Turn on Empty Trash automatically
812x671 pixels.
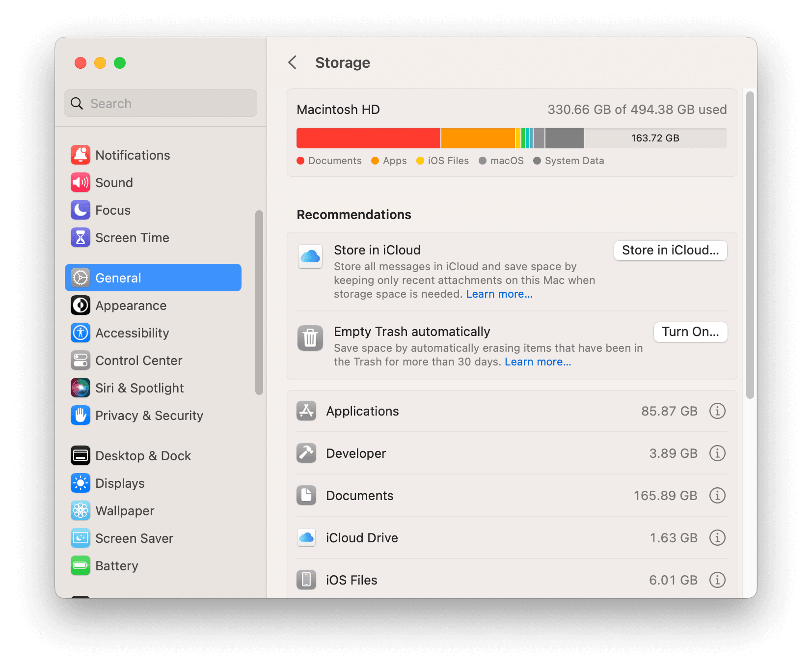[690, 332]
